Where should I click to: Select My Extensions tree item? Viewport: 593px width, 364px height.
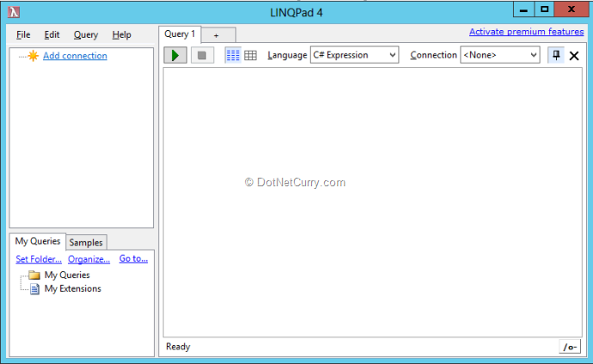click(72, 288)
